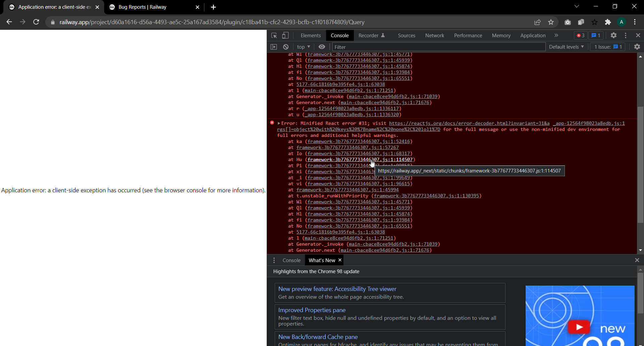Click the blue messages count badge
Viewport: 644px width, 346px height.
tap(596, 36)
